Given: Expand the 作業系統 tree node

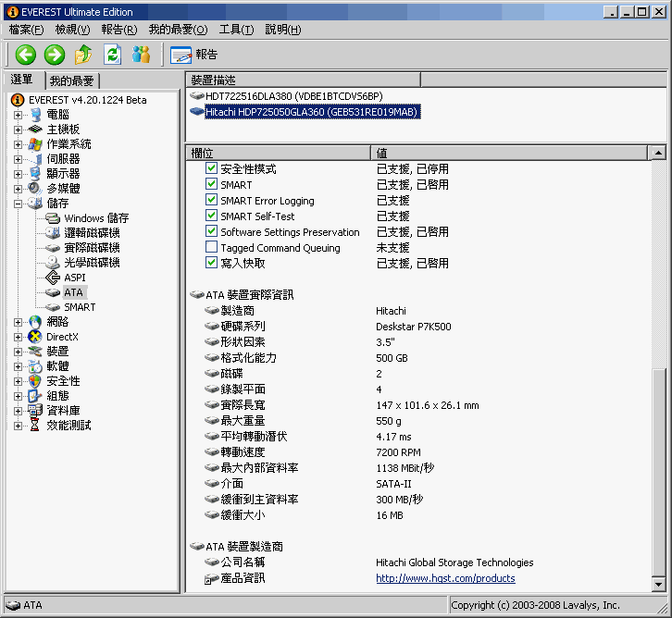Looking at the screenshot, I should pyautogui.click(x=18, y=144).
